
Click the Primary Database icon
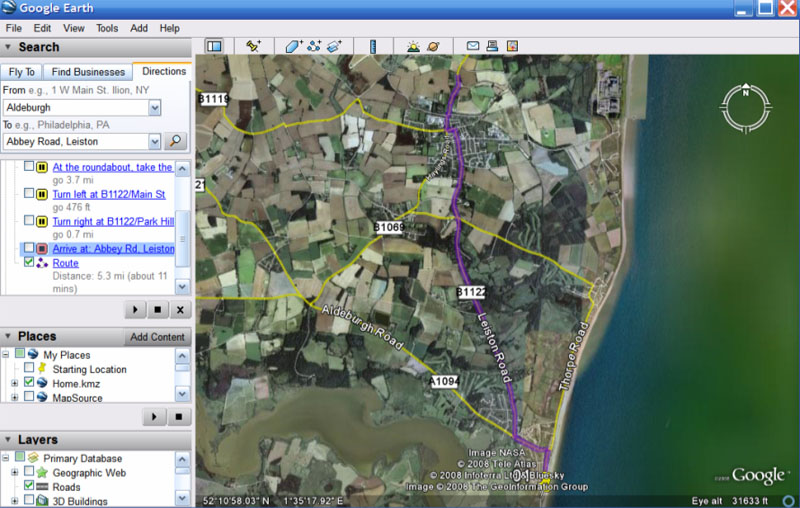tap(33, 457)
